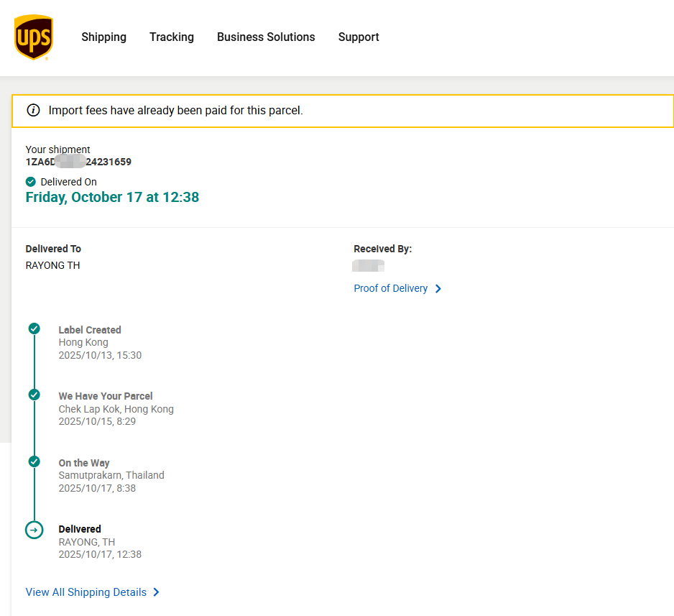Click the import fees paid notice text
Viewport: 674px width, 616px height.
coord(175,111)
